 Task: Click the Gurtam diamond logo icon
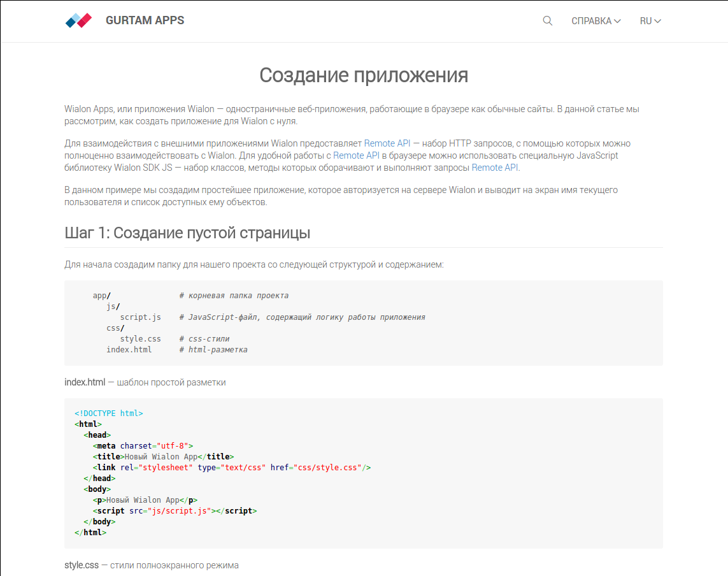(x=79, y=20)
